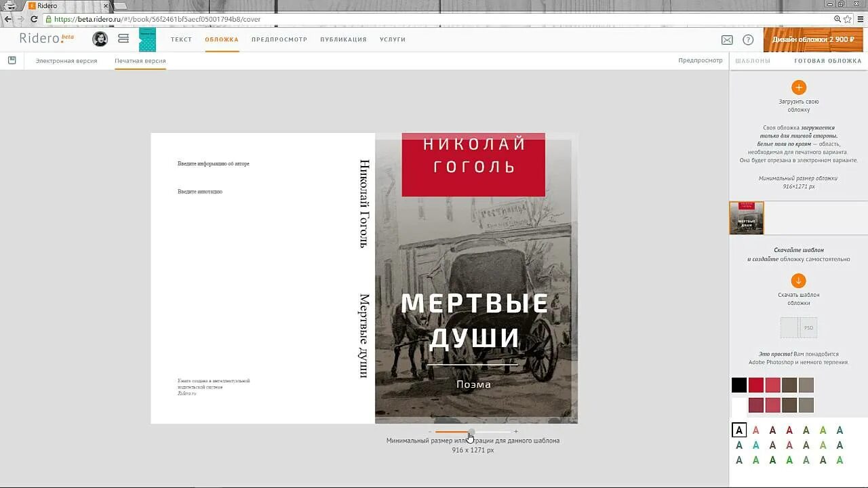Click the plus sign beside the zoom slider
The height and width of the screenshot is (488, 868).
[515, 431]
